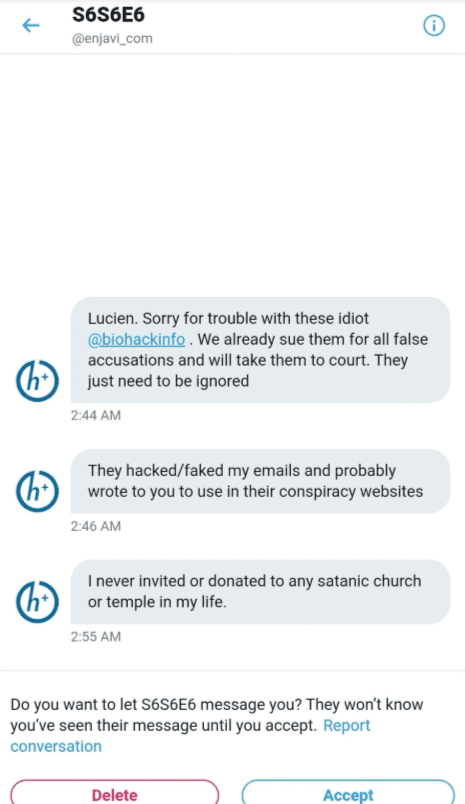Screen dimensions: 465x804
Task: Select the never invited or donated message
Action: click(260, 591)
